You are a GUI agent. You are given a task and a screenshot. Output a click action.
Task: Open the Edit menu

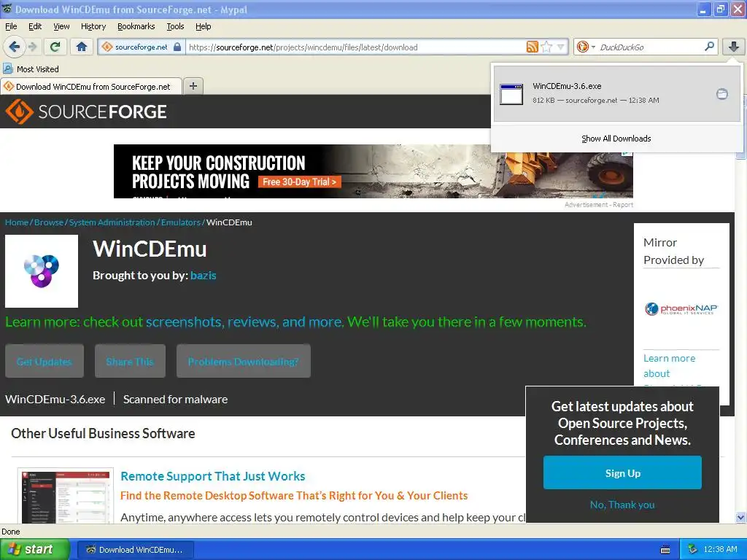35,26
